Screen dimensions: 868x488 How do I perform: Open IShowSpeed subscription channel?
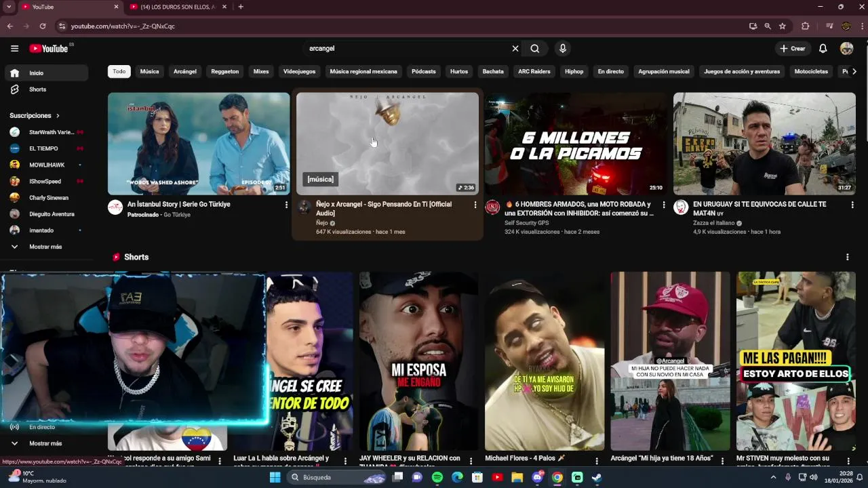tap(46, 182)
